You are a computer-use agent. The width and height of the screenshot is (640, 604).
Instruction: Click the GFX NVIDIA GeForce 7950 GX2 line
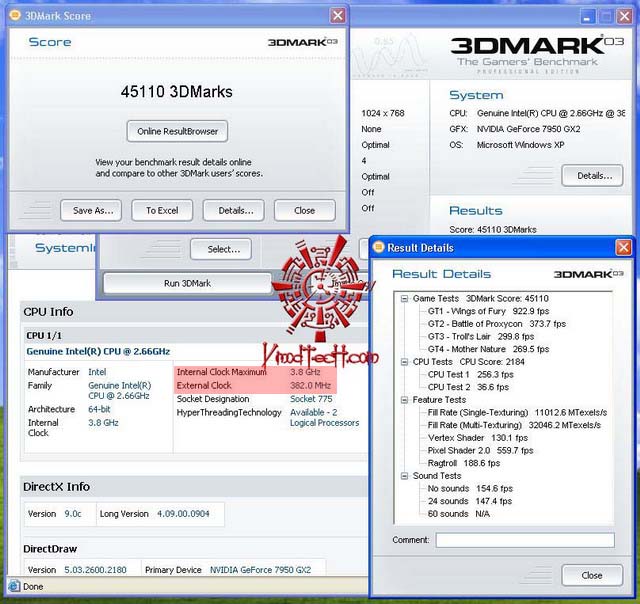tap(515, 129)
